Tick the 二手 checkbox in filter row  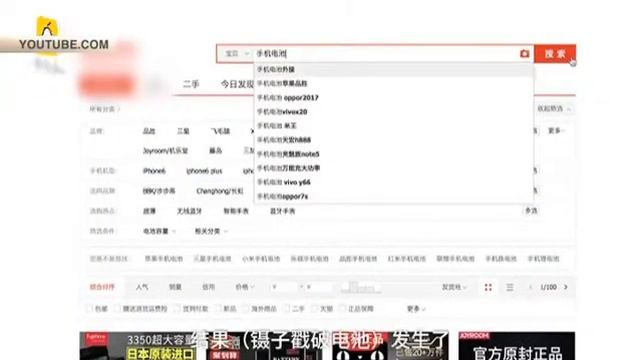point(287,309)
